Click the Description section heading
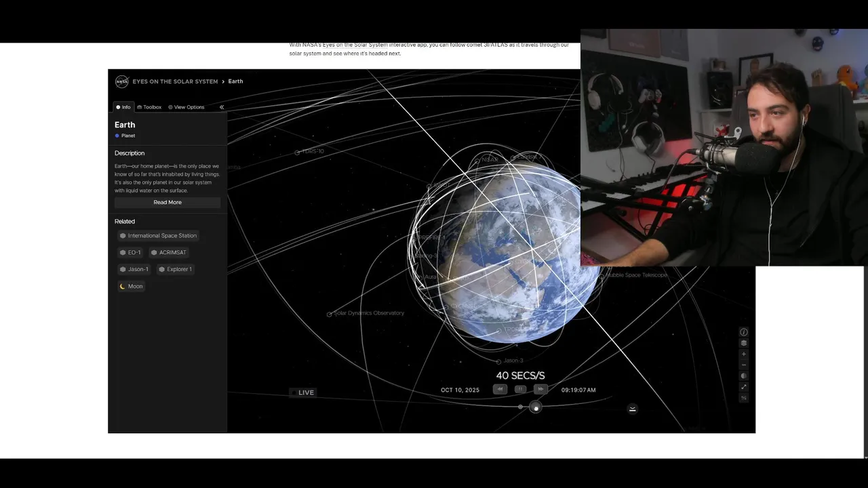 pos(130,153)
